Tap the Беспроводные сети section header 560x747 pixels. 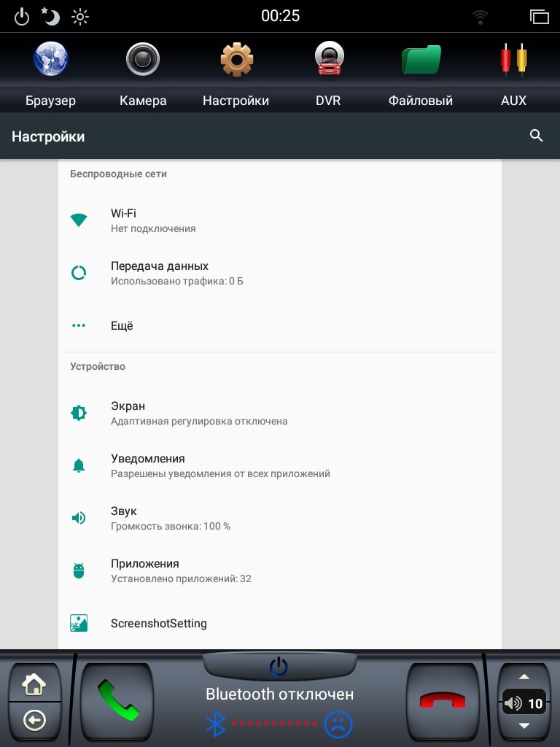point(118,174)
